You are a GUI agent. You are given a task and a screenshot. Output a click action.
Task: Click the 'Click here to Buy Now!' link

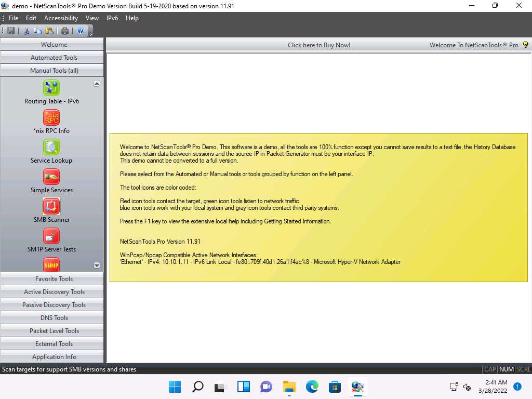319,45
